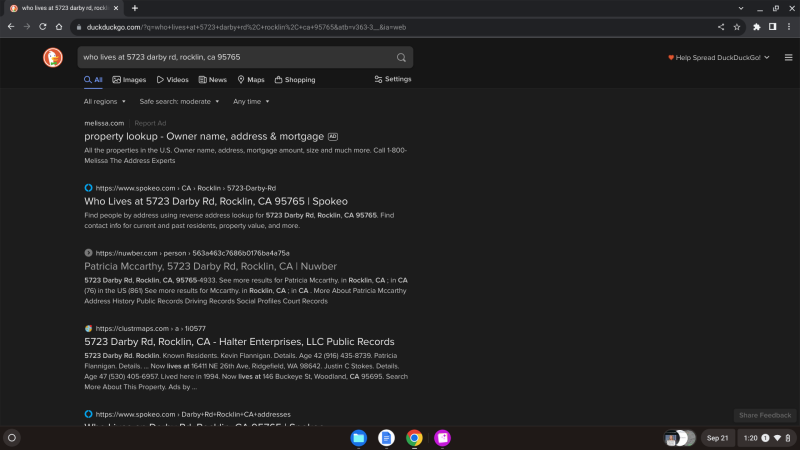Click the share page icon in address bar
Screen dimensions: 800x450
click(720, 27)
